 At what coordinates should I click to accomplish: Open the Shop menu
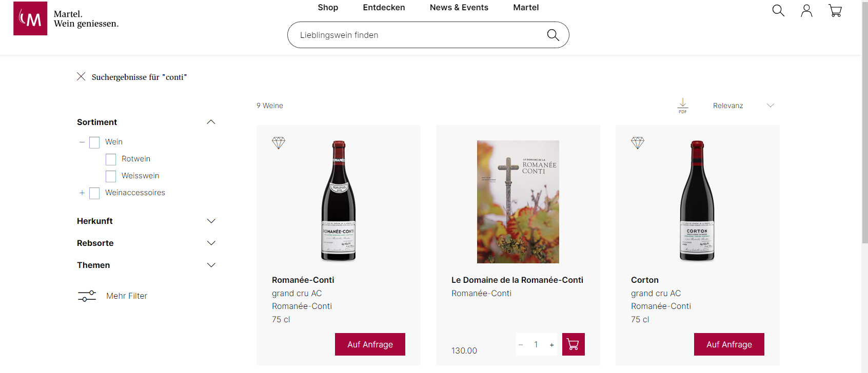point(328,7)
